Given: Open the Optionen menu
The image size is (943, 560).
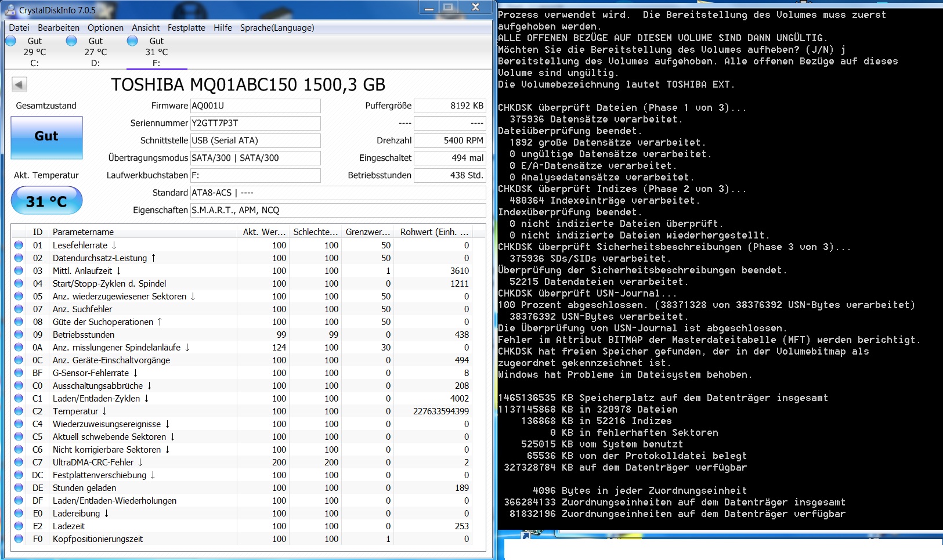Looking at the screenshot, I should (x=106, y=28).
